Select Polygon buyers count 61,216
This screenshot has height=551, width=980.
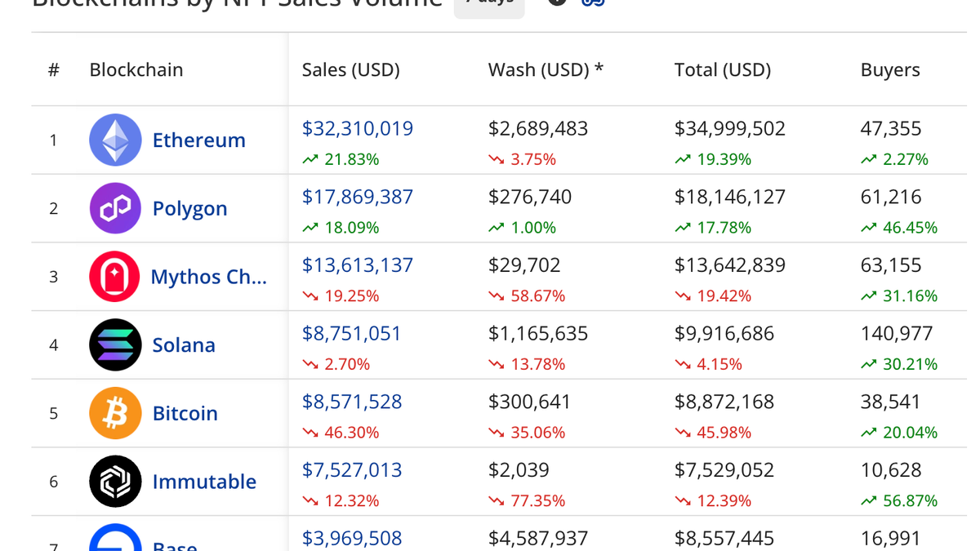pyautogui.click(x=891, y=197)
